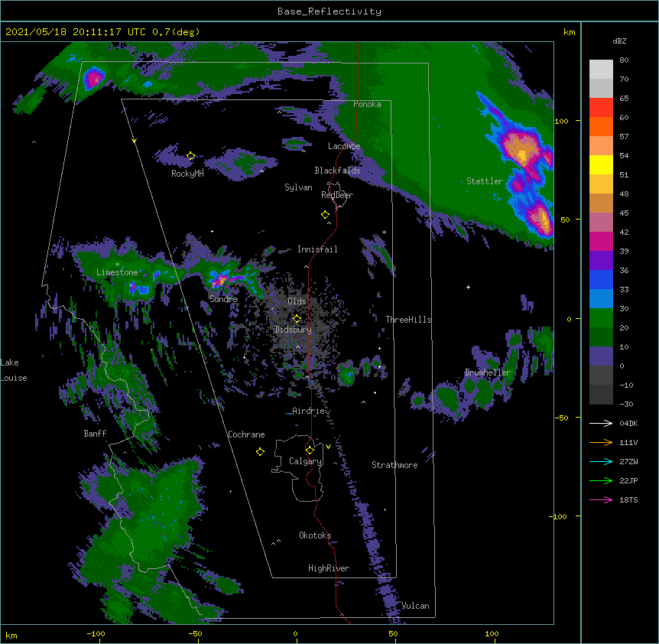Click the Stettler city label

coord(485,181)
